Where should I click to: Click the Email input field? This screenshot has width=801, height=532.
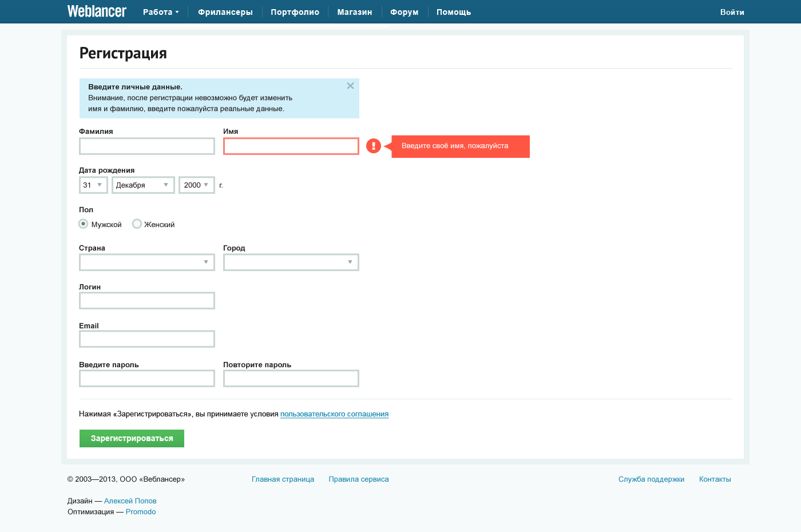pos(147,339)
